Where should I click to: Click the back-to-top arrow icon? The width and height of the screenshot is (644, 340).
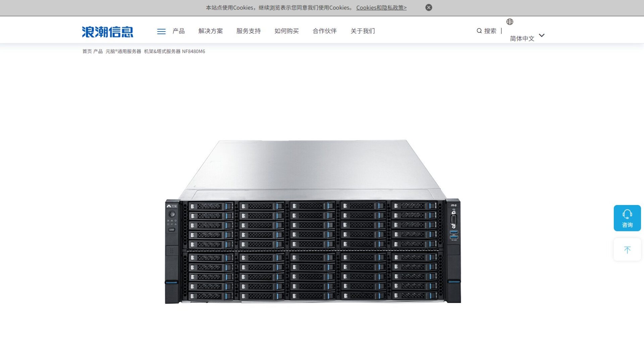pos(627,250)
